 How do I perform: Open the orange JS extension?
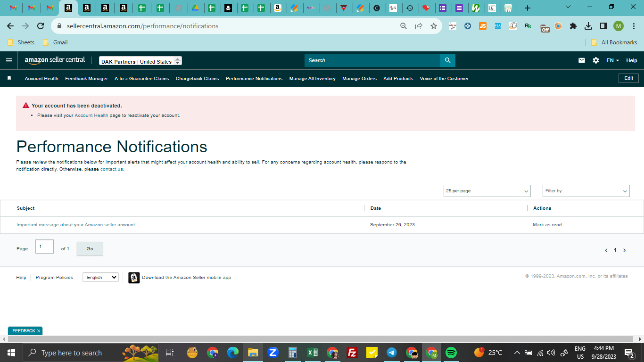[x=483, y=26]
